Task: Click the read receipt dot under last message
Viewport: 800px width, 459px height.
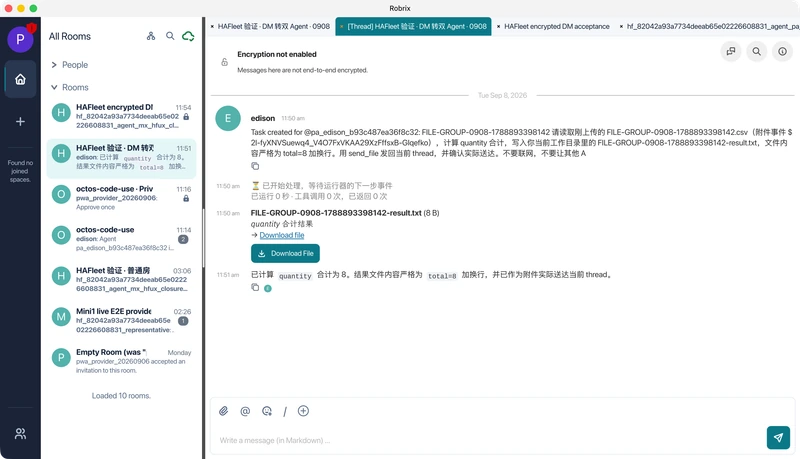Action: click(268, 289)
